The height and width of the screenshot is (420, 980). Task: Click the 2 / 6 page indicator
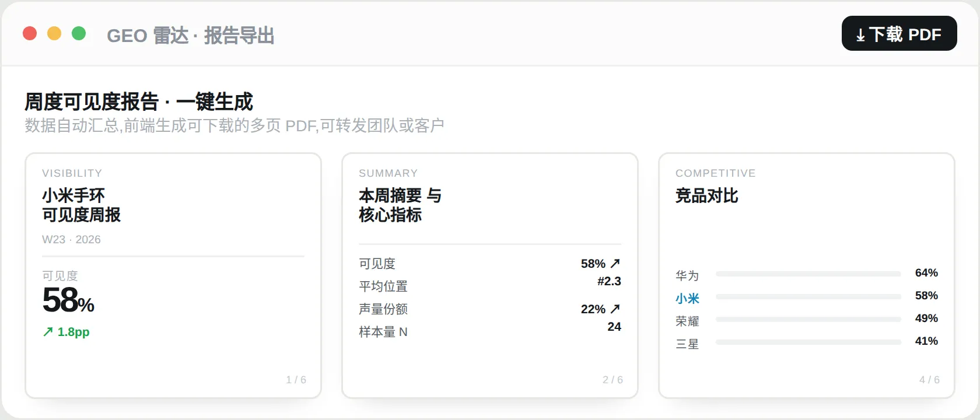[612, 380]
